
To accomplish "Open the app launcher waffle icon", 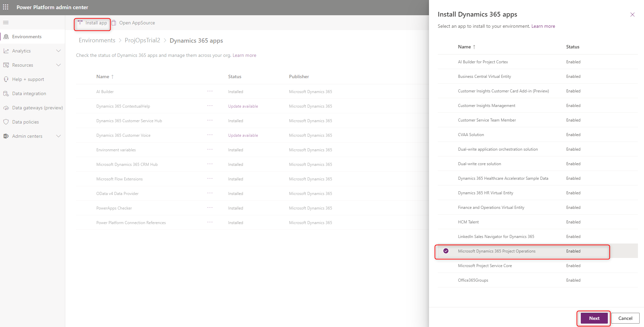I will [x=6, y=7].
